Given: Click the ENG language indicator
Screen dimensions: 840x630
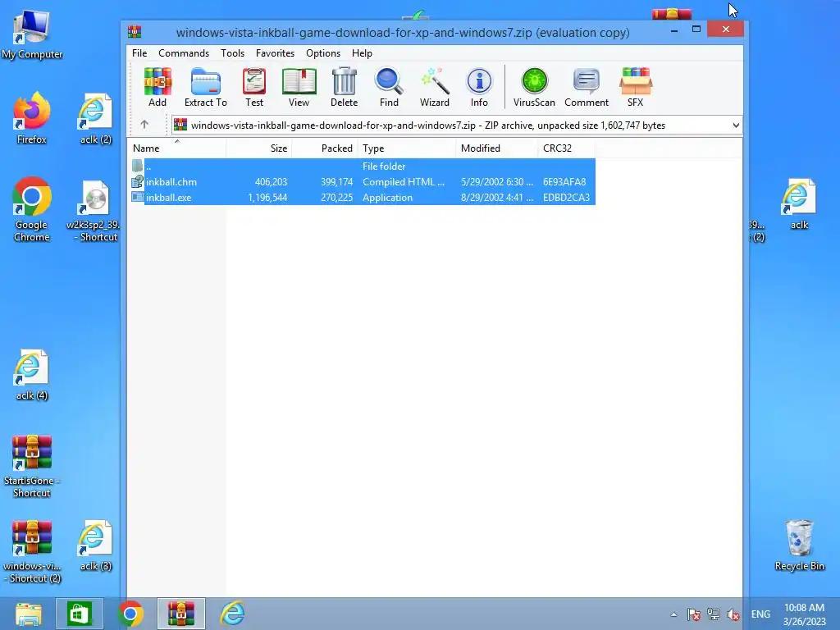Looking at the screenshot, I should click(760, 614).
